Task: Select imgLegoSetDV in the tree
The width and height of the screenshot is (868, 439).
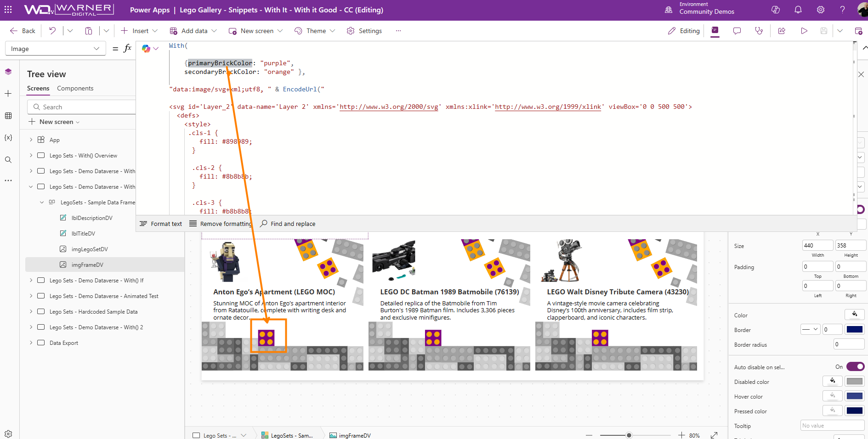Action: coord(90,249)
